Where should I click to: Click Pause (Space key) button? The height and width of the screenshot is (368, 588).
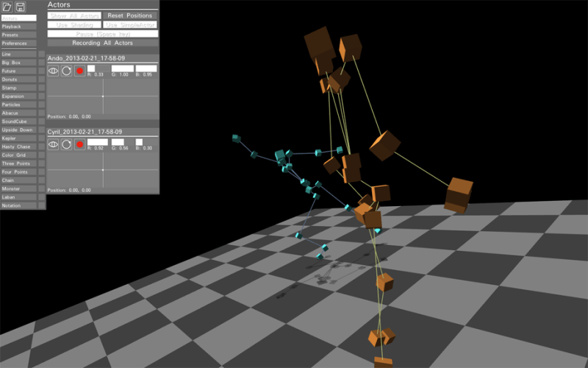[103, 34]
